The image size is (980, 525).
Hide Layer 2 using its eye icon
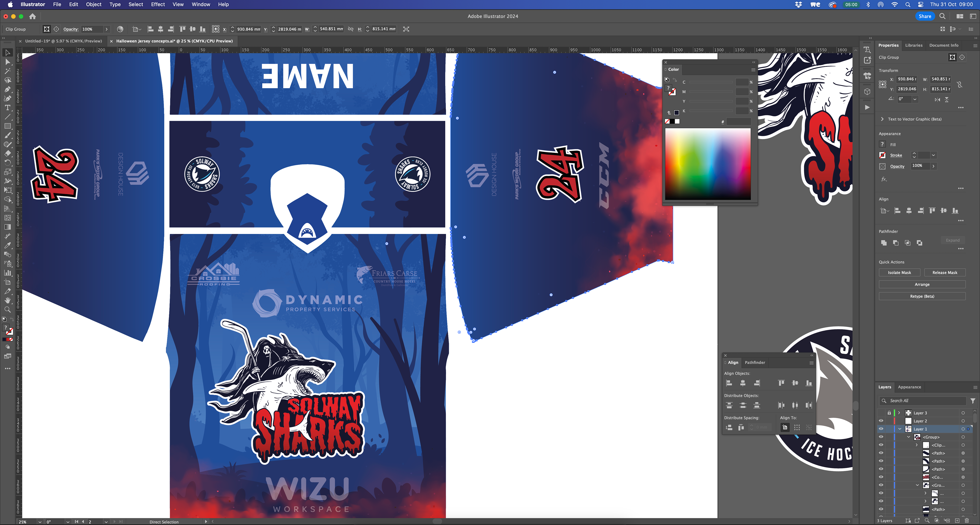click(x=881, y=421)
